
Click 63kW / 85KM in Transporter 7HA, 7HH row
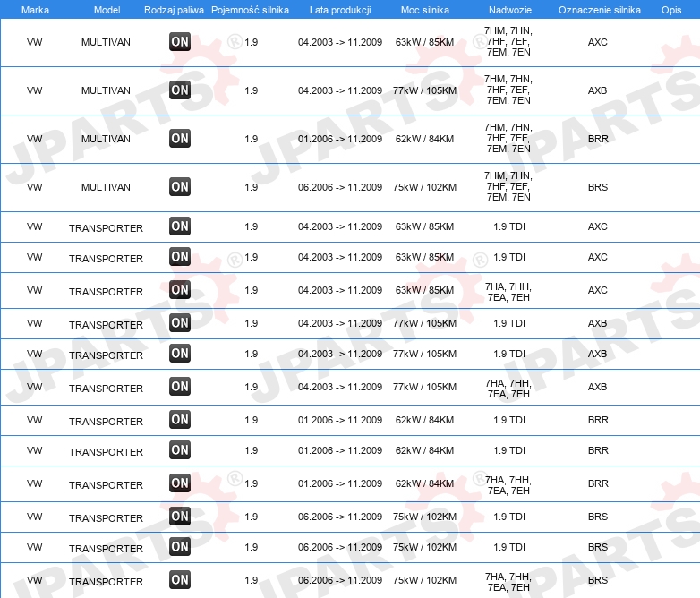[x=424, y=290]
